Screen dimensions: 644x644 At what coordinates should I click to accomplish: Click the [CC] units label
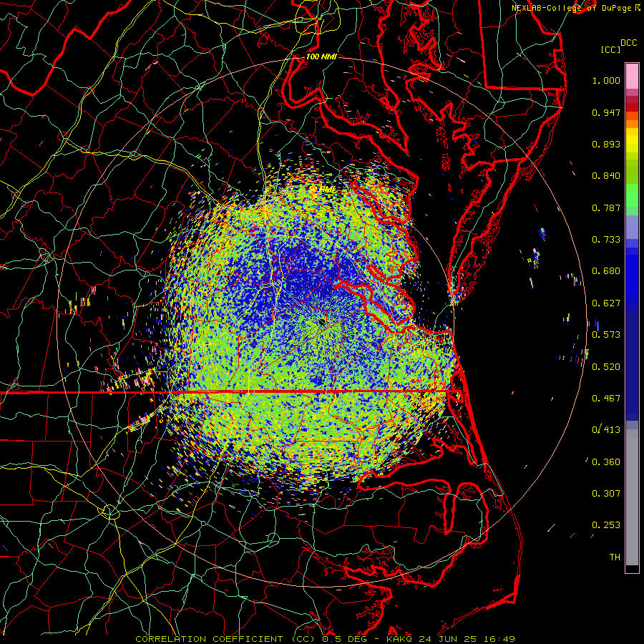pos(610,49)
